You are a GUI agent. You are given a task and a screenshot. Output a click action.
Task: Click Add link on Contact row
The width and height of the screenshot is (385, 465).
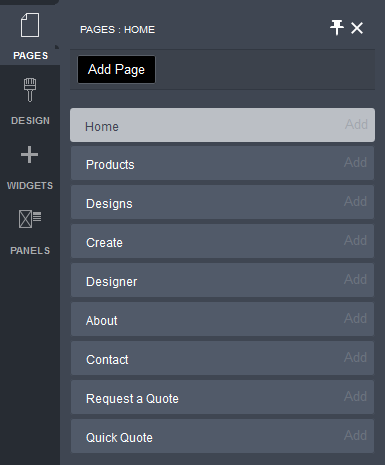355,357
